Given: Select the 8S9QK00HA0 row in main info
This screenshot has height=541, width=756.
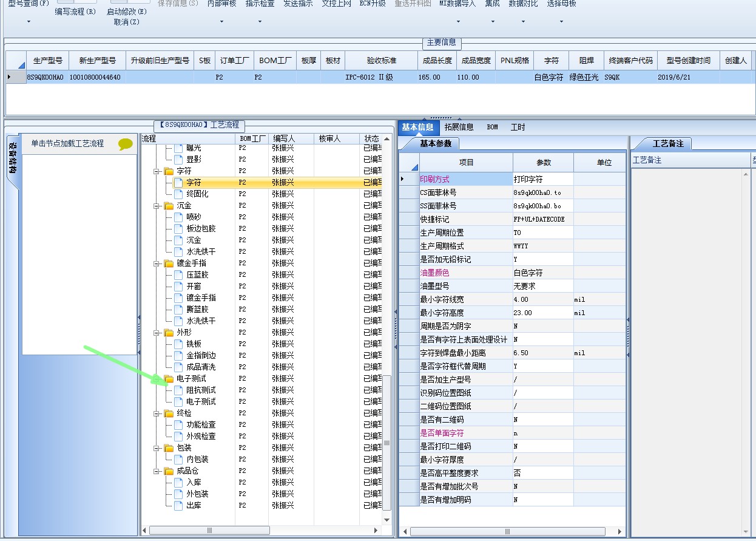Looking at the screenshot, I should point(378,77).
